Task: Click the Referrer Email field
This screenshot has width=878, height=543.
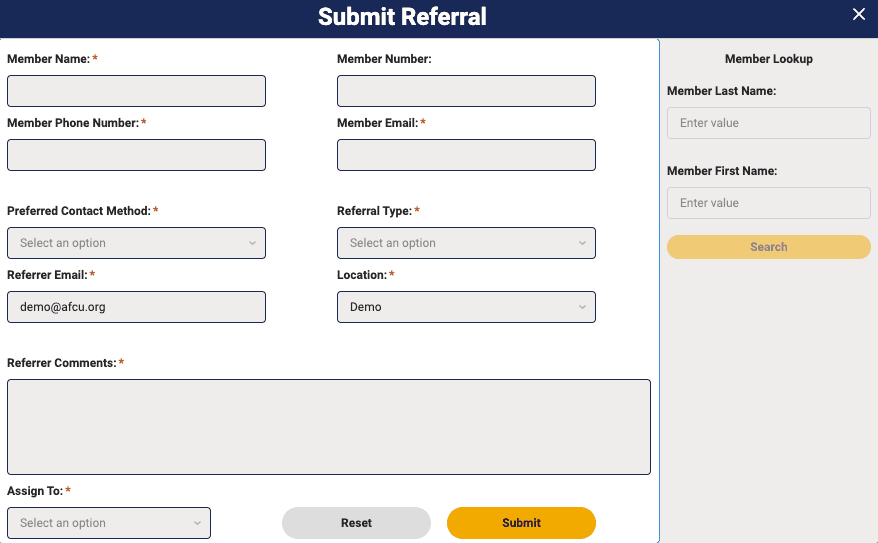Action: click(136, 307)
